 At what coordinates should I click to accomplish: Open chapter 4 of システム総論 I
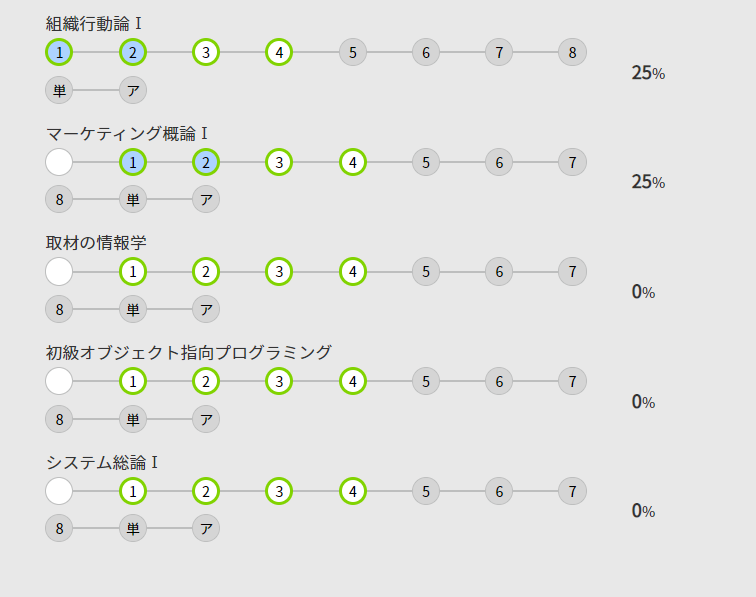coord(352,491)
